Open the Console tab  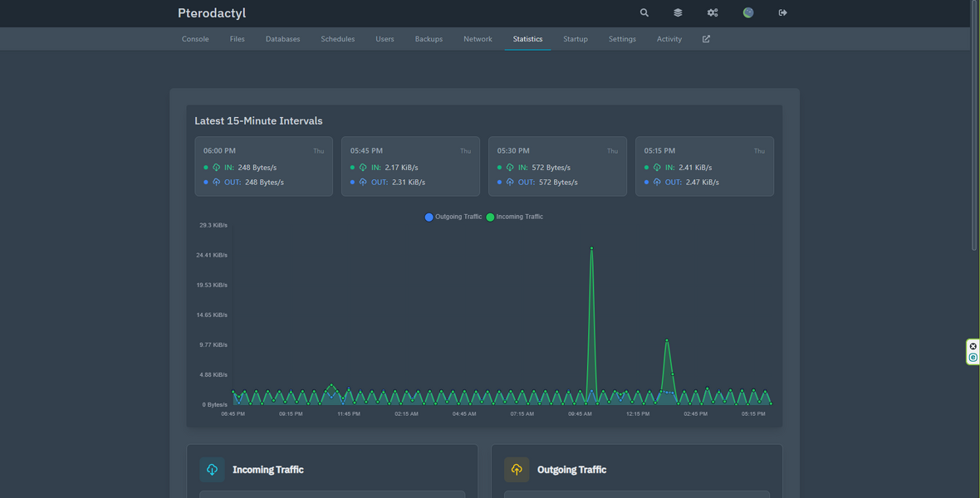pyautogui.click(x=195, y=39)
